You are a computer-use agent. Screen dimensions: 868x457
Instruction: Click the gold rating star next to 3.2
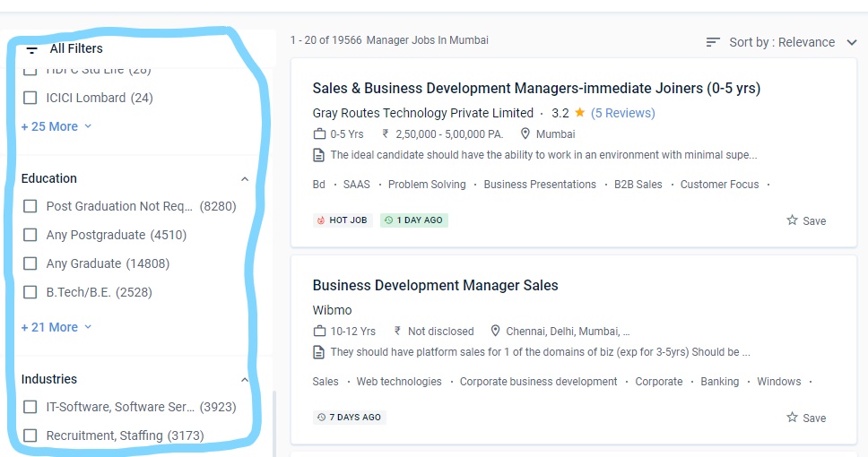(579, 112)
